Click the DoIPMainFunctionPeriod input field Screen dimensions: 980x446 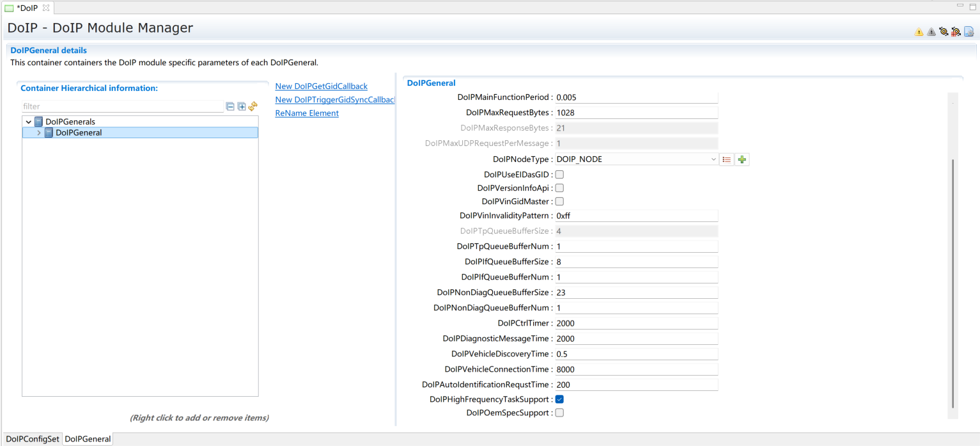click(636, 98)
